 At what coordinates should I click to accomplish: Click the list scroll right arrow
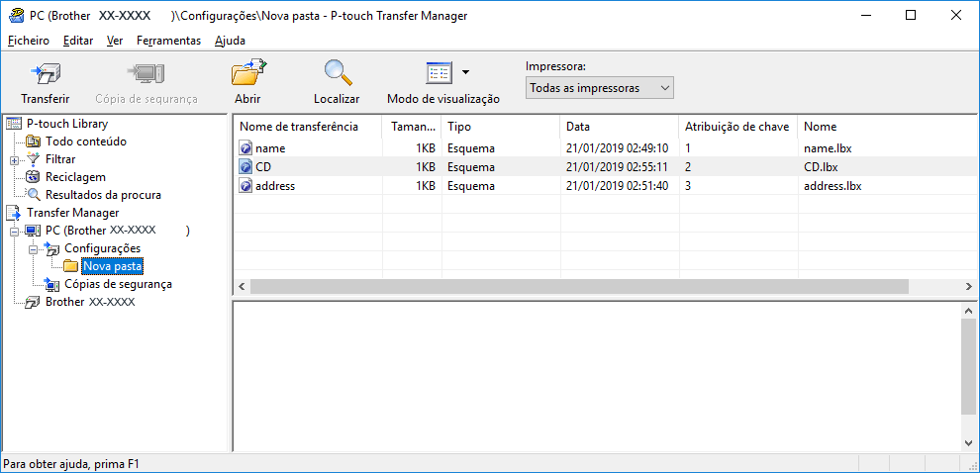click(x=969, y=286)
